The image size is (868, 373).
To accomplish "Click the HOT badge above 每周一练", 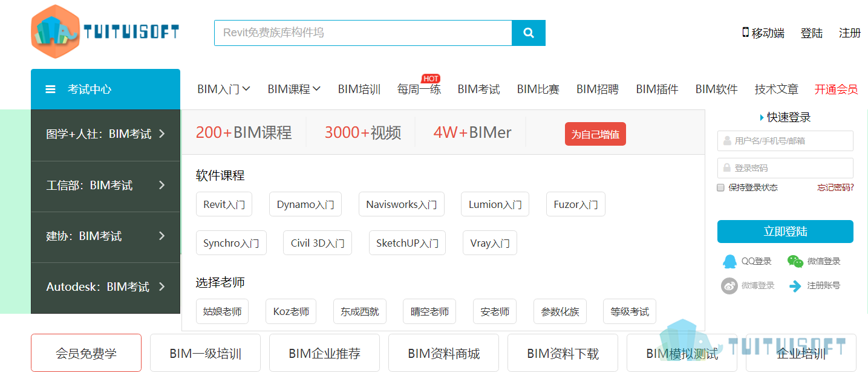I will (x=431, y=79).
